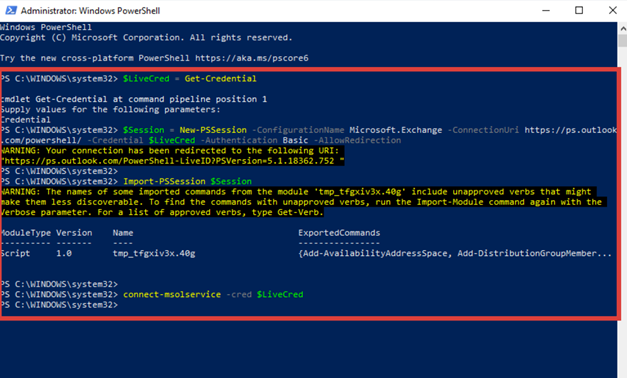Click the empty scrollbar track below thumb
The width and height of the screenshot is (627, 378).
(623, 212)
